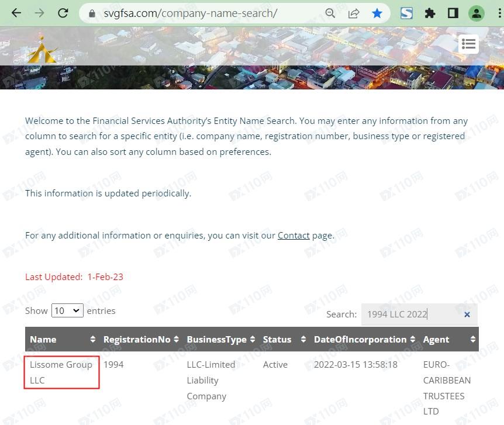Click the svgfsa.com address bar URL
Viewport: 504px width, 425px height.
190,13
